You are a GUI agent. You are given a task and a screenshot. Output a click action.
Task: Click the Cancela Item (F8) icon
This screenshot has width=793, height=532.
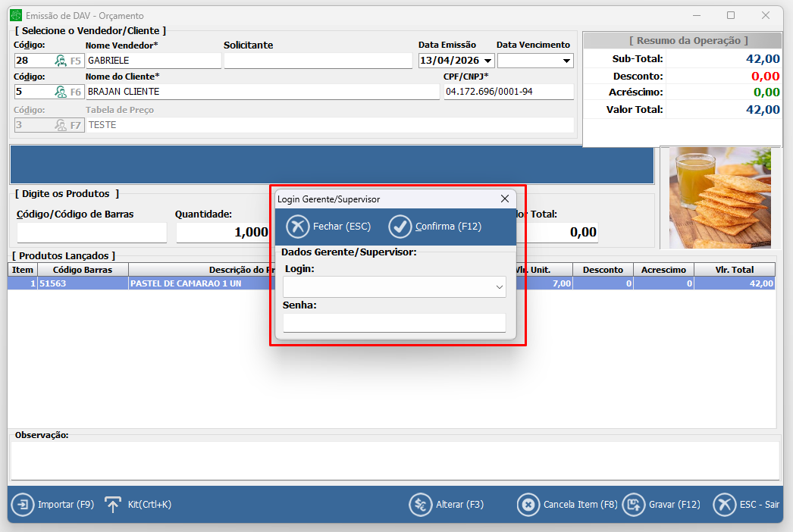(528, 505)
